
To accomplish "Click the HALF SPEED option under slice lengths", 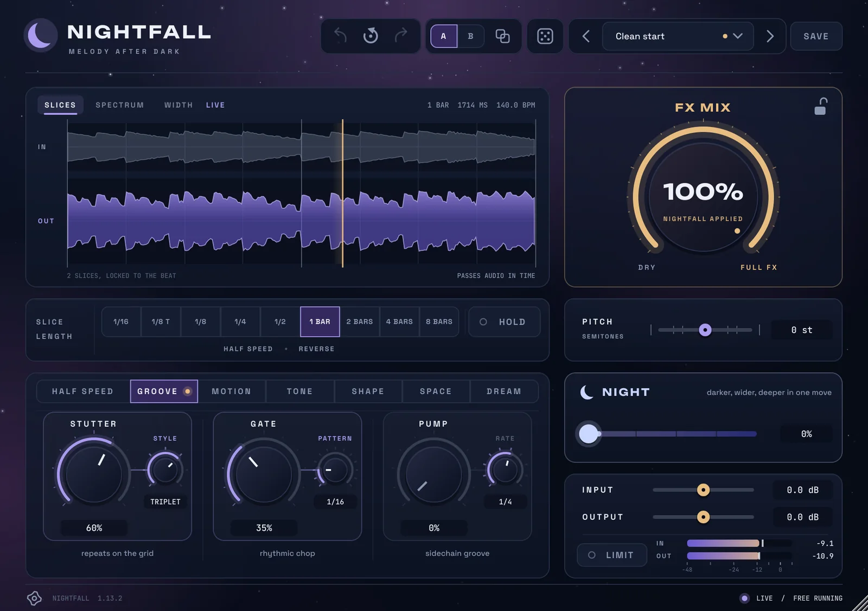I will [248, 349].
